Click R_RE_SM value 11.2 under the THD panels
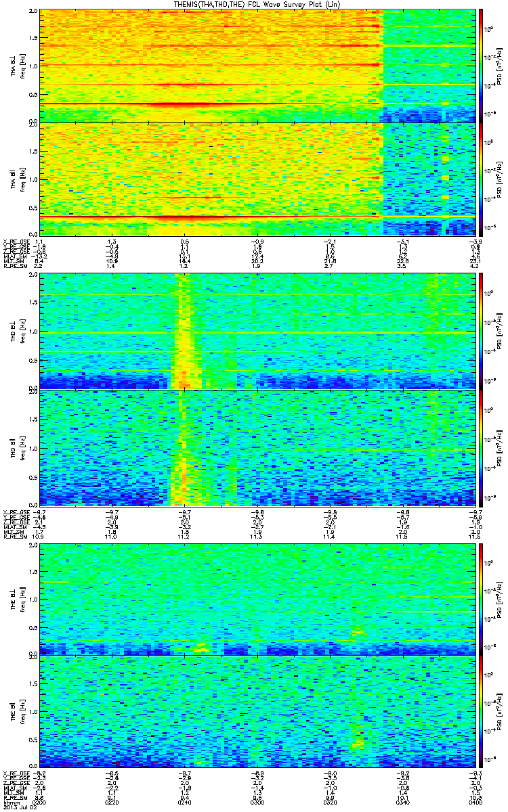Image resolution: width=508 pixels, height=812 pixels. click(x=184, y=536)
